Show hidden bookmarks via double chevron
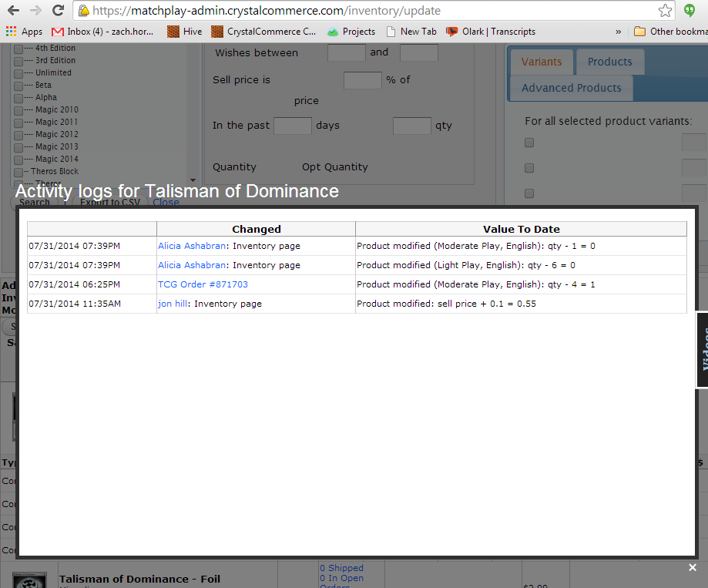 618,32
